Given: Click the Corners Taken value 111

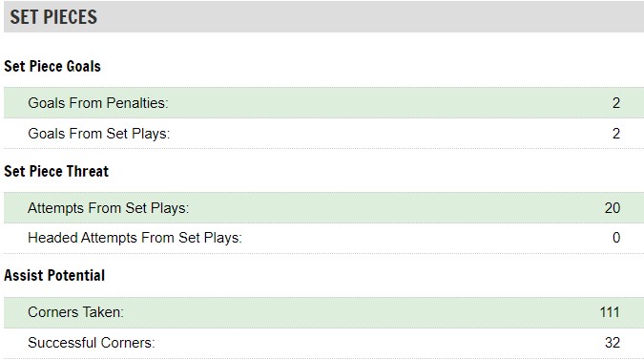Looking at the screenshot, I should tap(610, 312).
